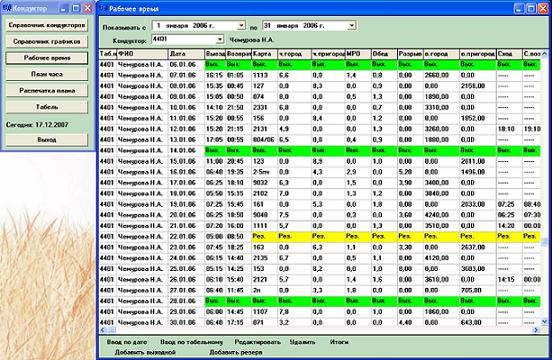The width and height of the screenshot is (552, 360).
Task: Click Добавить выходной
Action: coord(145,352)
